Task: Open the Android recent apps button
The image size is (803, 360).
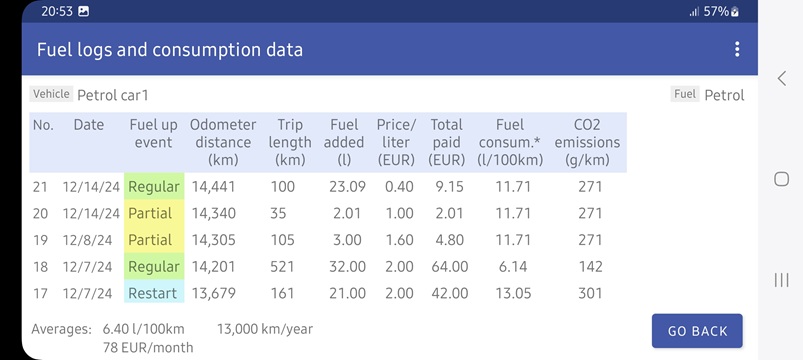Action: pyautogui.click(x=781, y=280)
